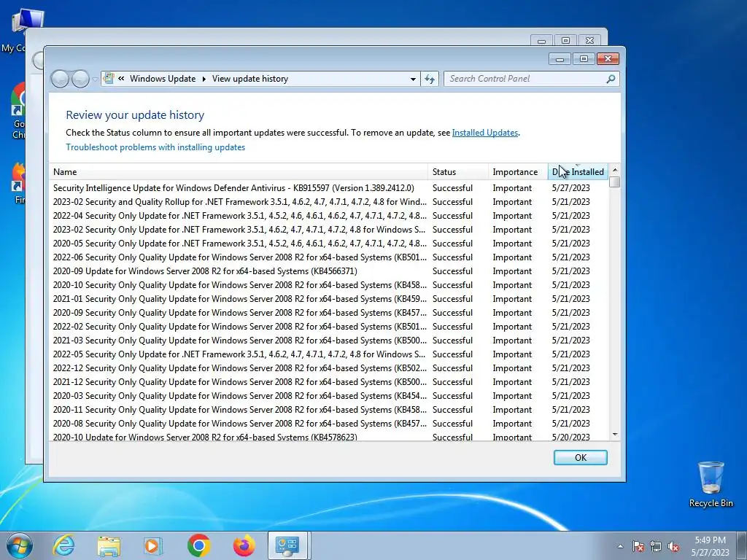Select 2022-02 Security Only Quality Update row

point(329,327)
